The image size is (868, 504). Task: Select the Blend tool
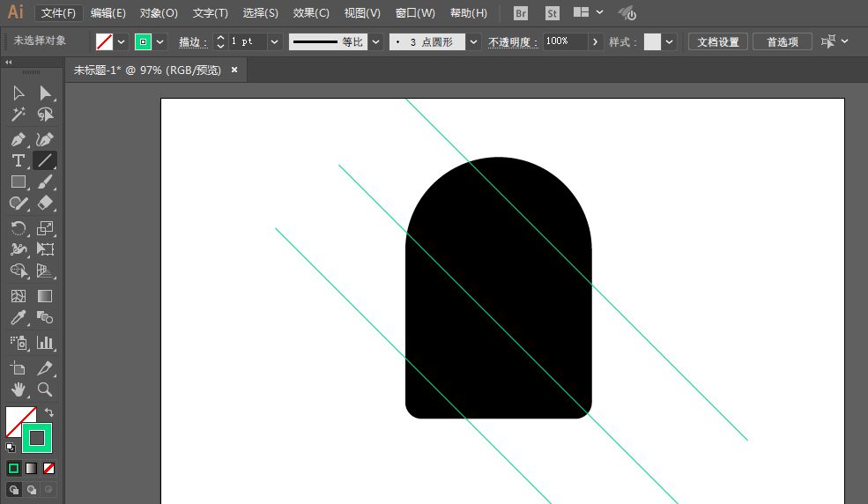click(x=45, y=317)
